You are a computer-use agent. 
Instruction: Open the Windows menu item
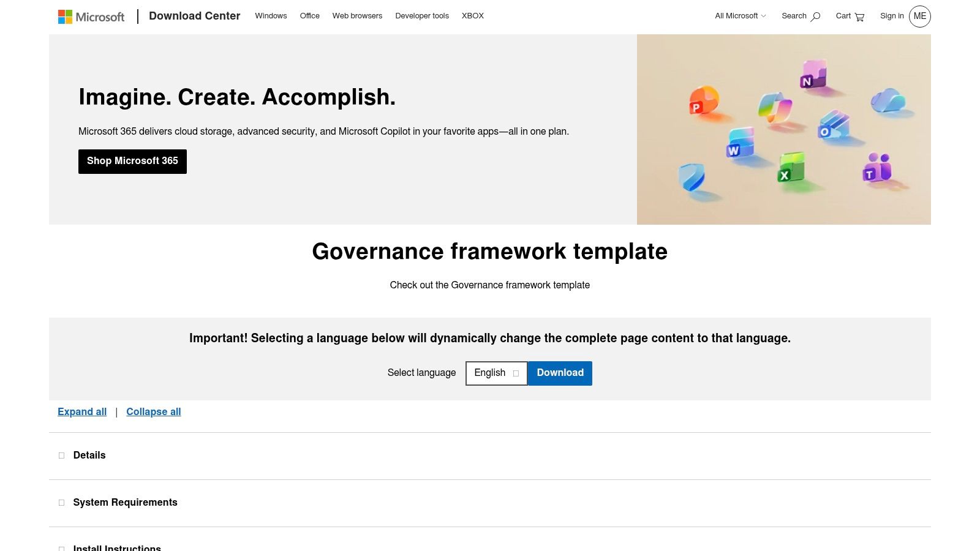tap(271, 17)
